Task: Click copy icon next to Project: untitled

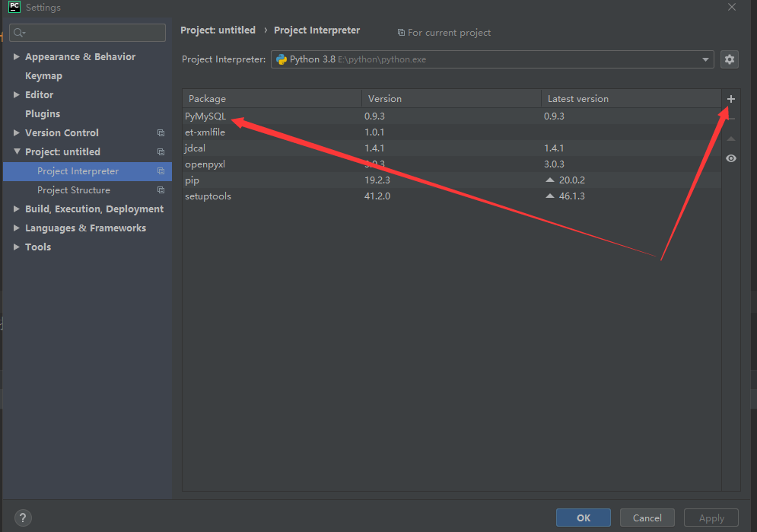Action: (161, 152)
